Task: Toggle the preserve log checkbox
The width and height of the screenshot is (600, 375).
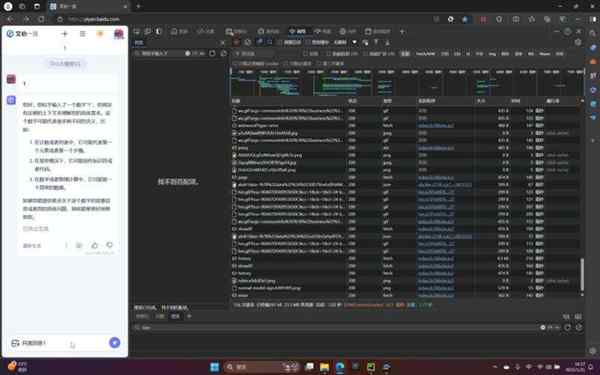Action: tap(279, 42)
